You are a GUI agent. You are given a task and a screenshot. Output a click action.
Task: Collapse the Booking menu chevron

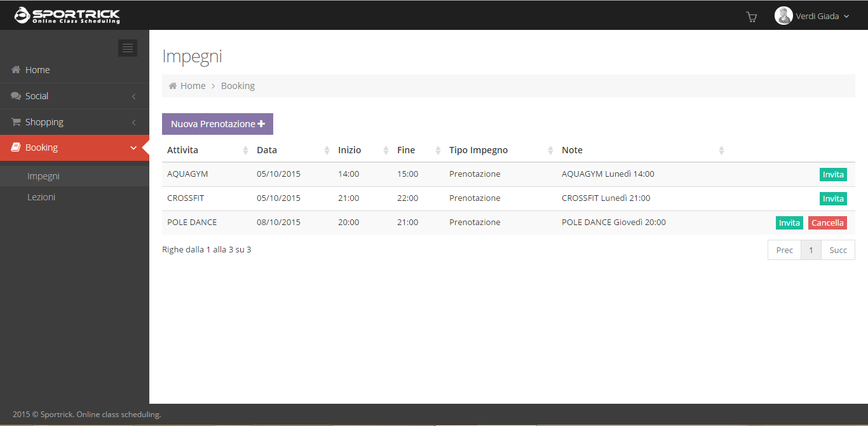tap(133, 148)
